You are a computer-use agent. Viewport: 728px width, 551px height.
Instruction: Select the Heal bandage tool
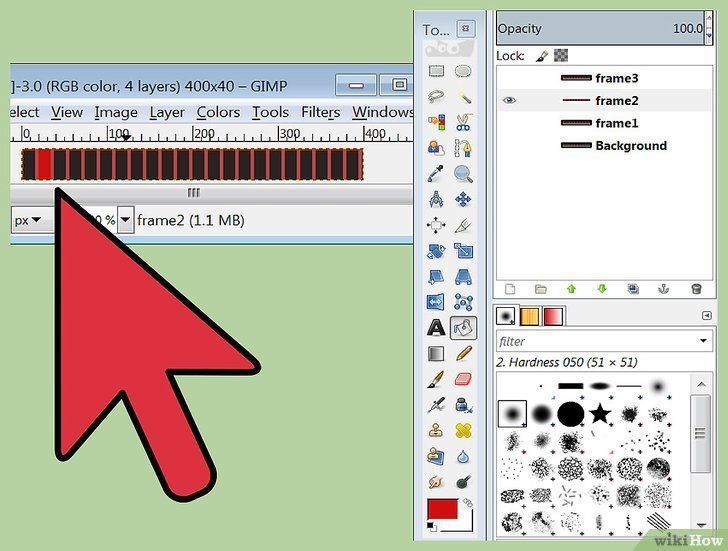(x=463, y=431)
